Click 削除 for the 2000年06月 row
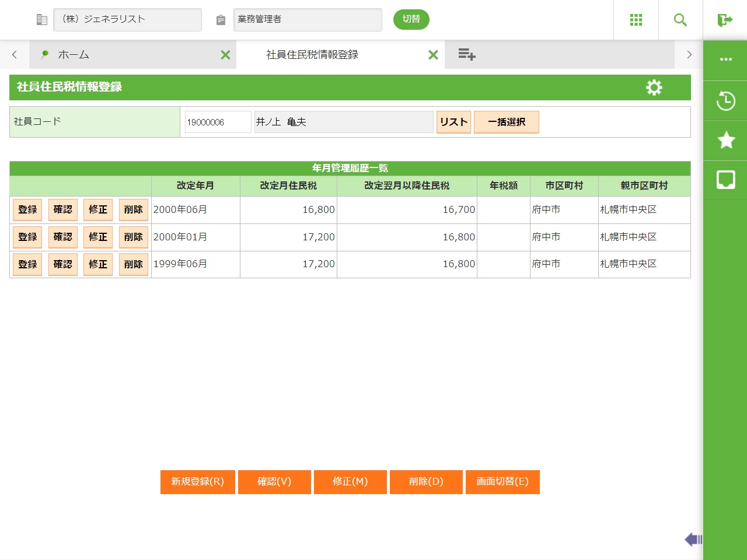 133,210
